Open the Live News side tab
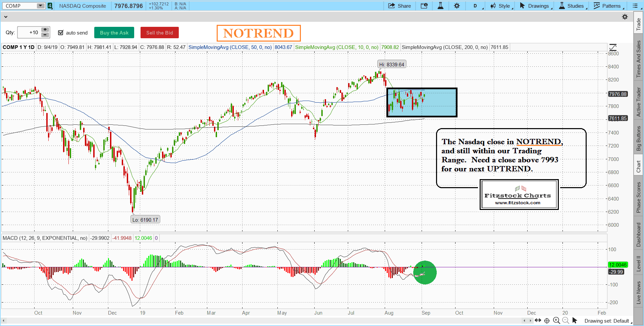 coord(638,292)
